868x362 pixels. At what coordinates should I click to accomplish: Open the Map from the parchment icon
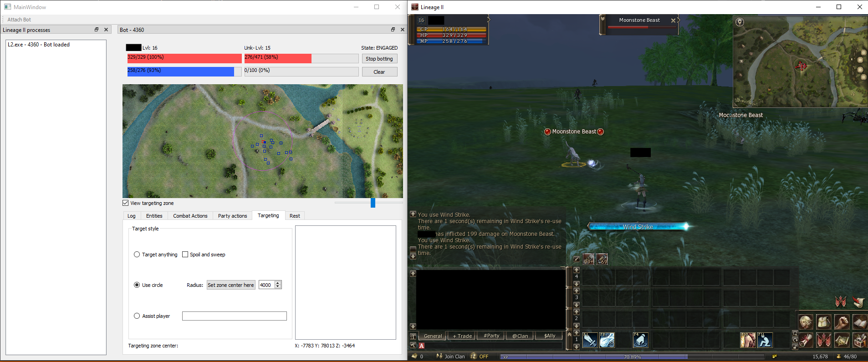click(x=842, y=340)
